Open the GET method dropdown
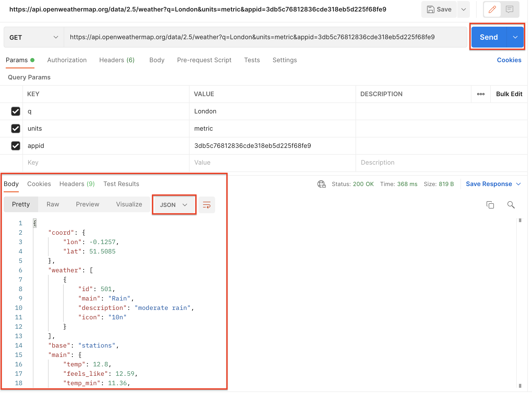This screenshot has width=532, height=393. [x=33, y=37]
